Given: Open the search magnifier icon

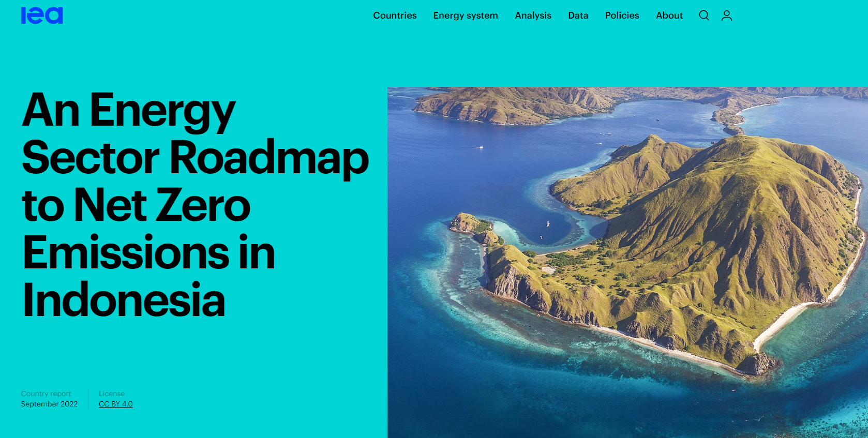Looking at the screenshot, I should 704,16.
